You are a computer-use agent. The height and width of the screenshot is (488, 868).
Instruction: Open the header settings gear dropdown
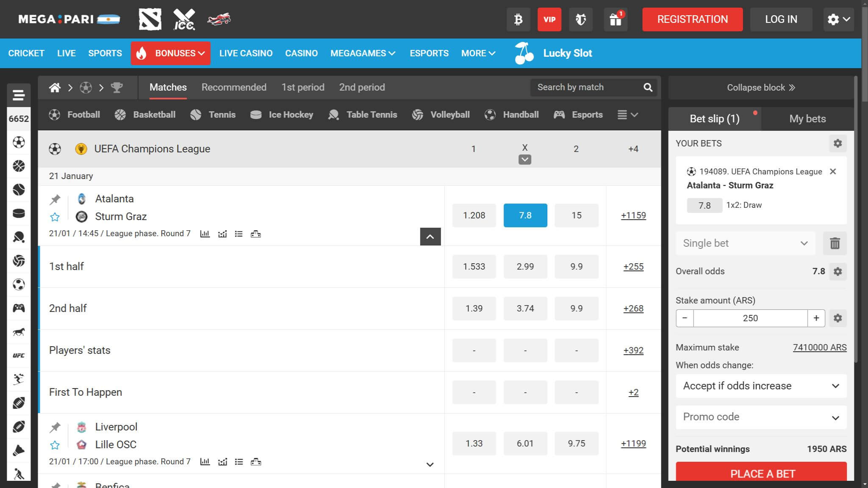point(838,19)
